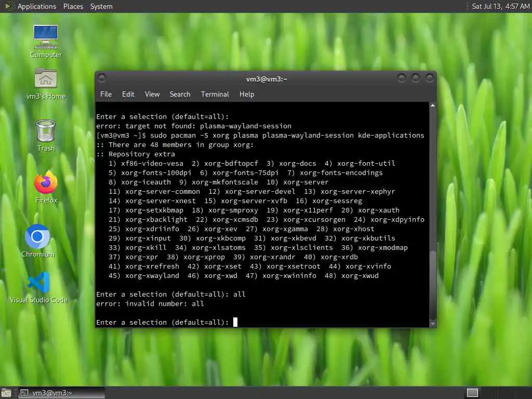Click the 'xorg-xdpyinfo' package entry
The width and height of the screenshot is (532, 399).
point(397,220)
